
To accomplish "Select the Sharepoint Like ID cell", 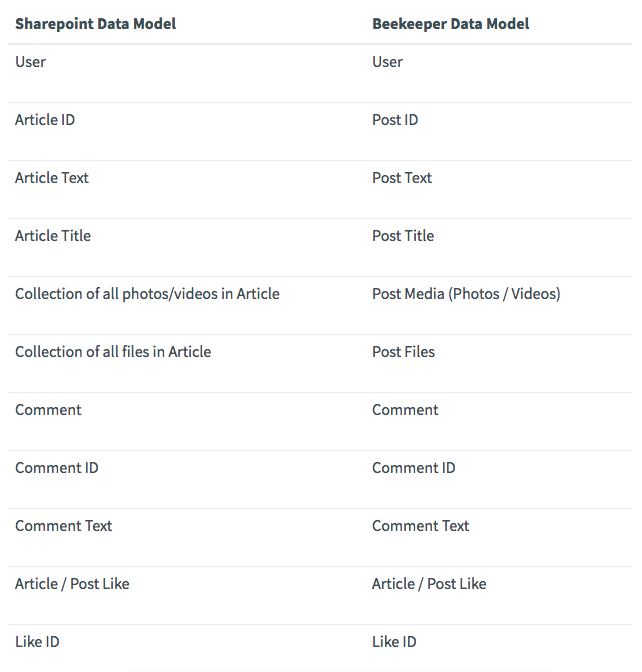I will 37,642.
